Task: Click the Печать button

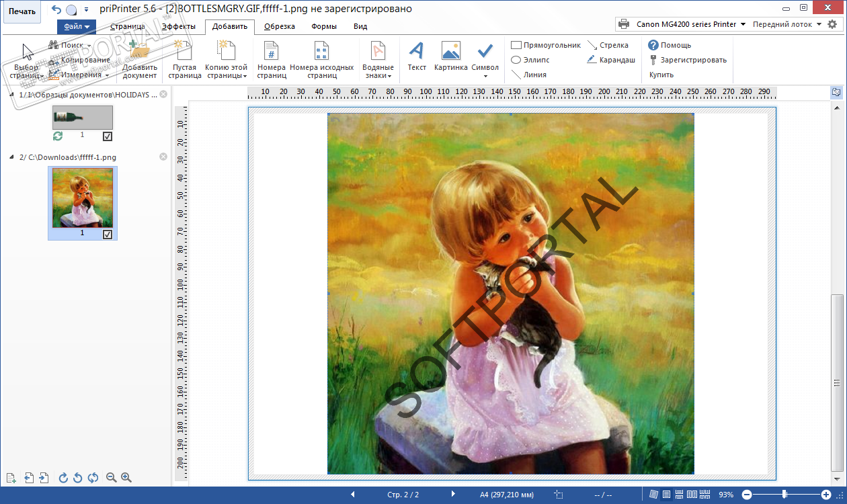Action: point(22,11)
